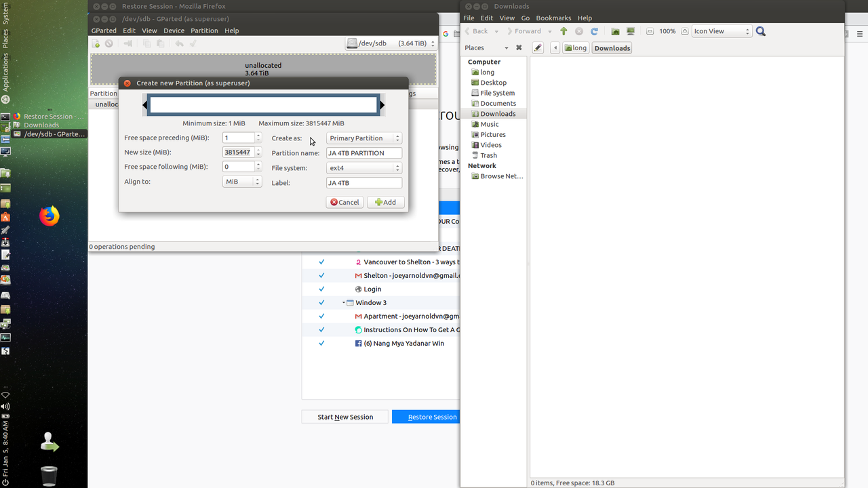Toggle the checkmark for Apartment Gmail row

coord(321,316)
